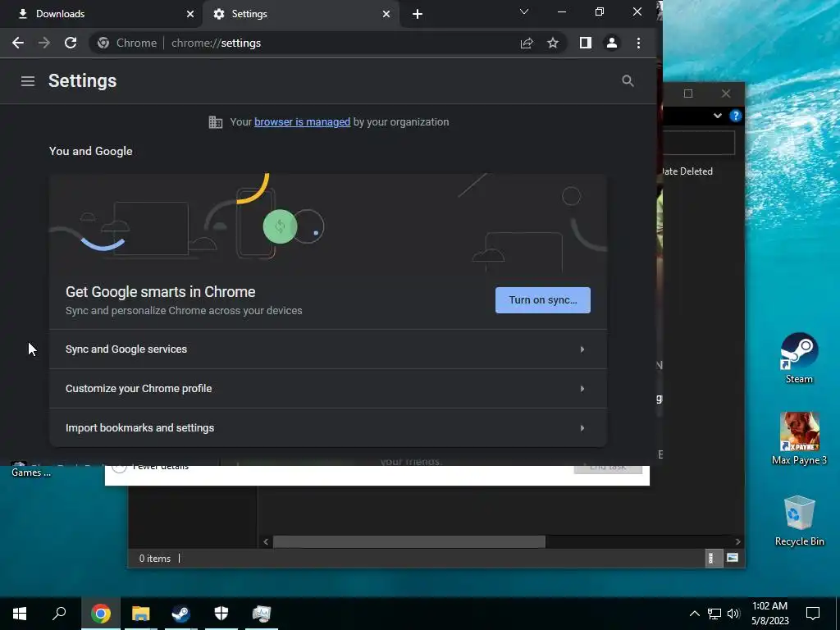
Task: Click Chrome icon in the taskbar
Action: 101,614
